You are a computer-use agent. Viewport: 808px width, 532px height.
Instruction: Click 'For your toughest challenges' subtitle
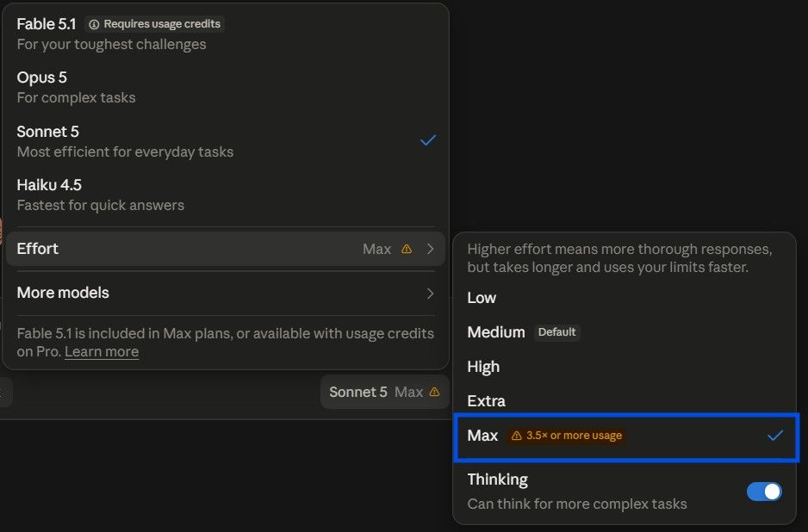tap(111, 44)
